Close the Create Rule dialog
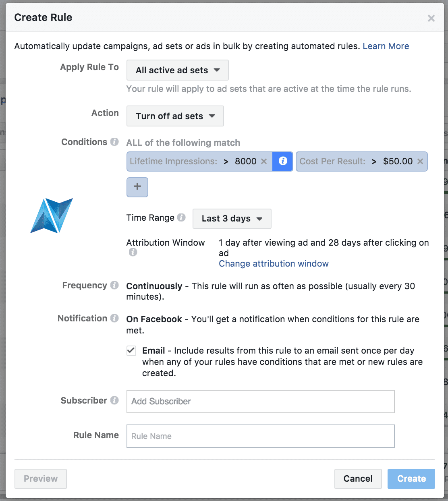 tap(431, 18)
